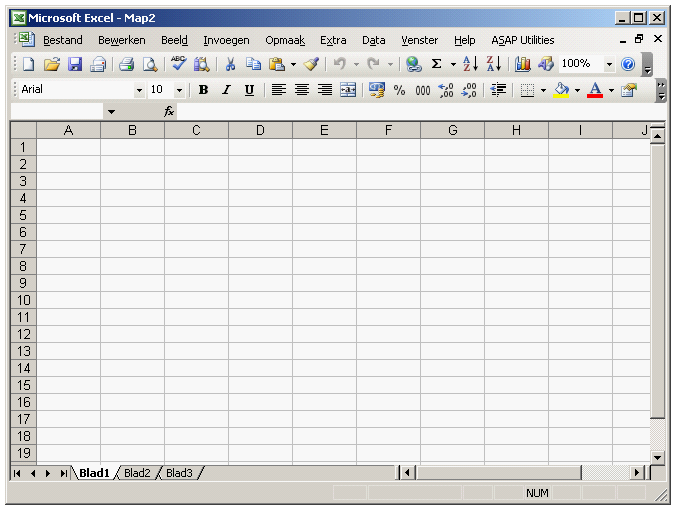Expand the AutoSum functions dropdown arrow

(x=453, y=64)
